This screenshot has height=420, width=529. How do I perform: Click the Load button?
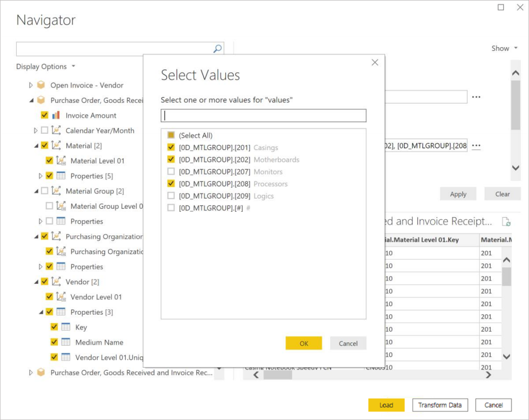pos(386,405)
